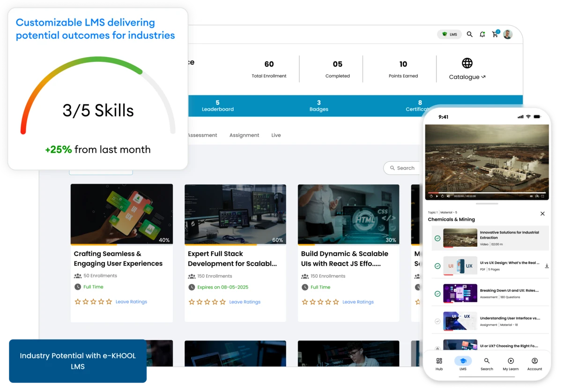Switch to the Assessment tab
The height and width of the screenshot is (392, 562).
(201, 135)
